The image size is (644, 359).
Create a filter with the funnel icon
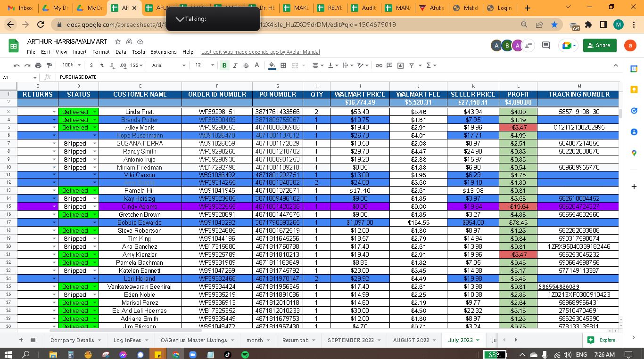[x=412, y=65]
